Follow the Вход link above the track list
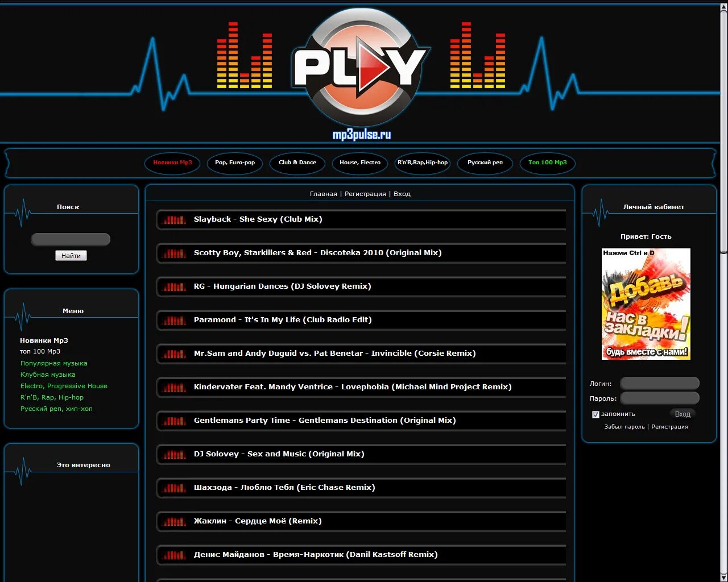728x582 pixels. [x=402, y=194]
